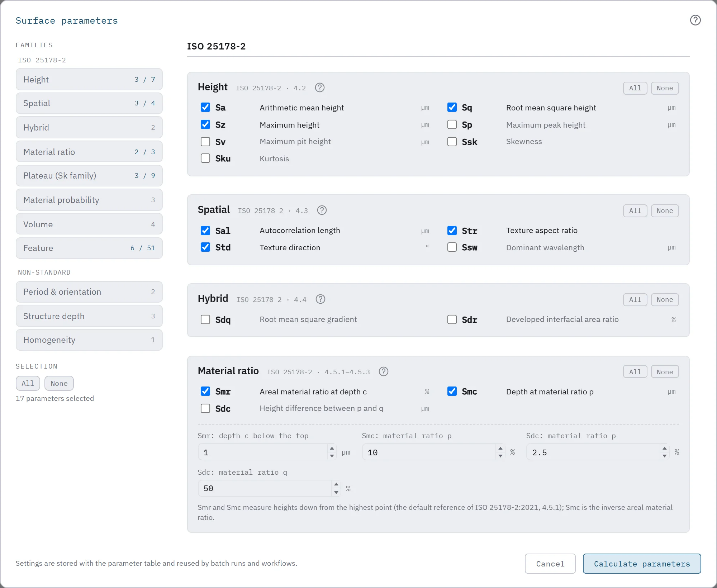
Task: Select All hybrid parameters
Action: click(635, 299)
